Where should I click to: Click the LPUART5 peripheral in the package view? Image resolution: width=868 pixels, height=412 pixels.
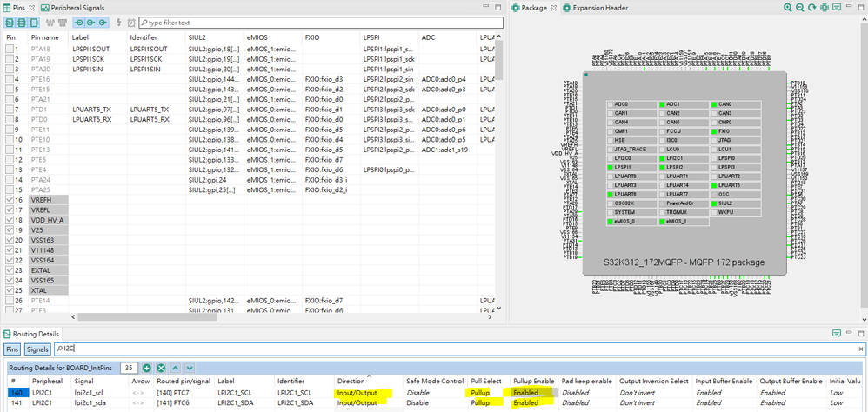736,185
